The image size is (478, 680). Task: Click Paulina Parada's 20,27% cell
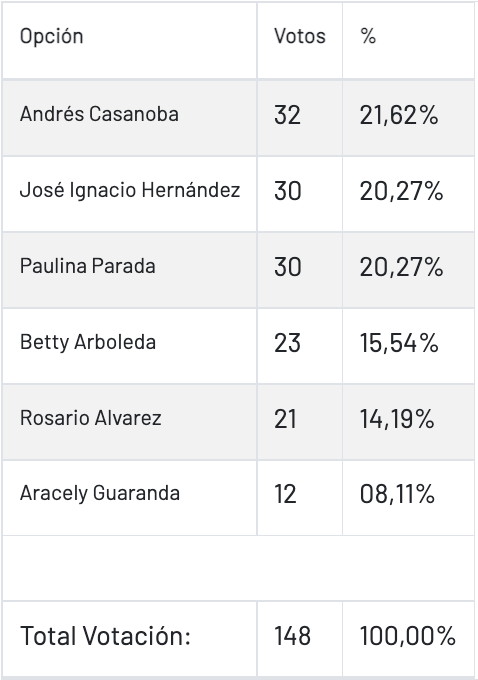[409, 270]
